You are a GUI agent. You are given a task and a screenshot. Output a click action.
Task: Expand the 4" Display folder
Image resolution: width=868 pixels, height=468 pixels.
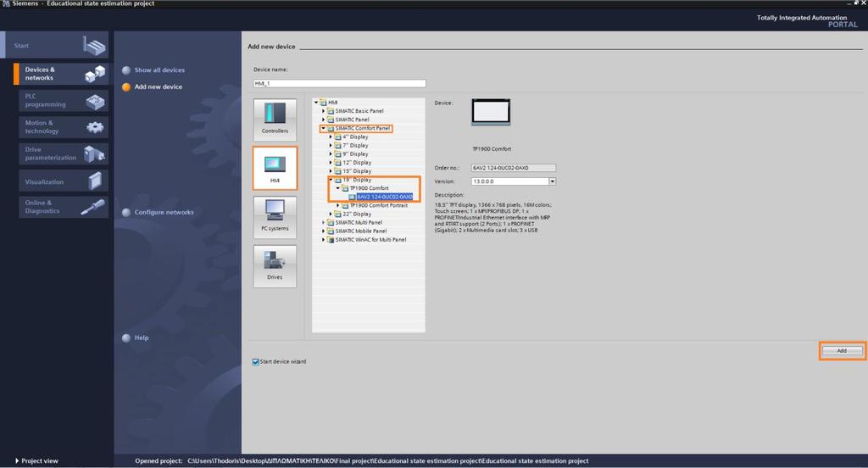point(331,136)
